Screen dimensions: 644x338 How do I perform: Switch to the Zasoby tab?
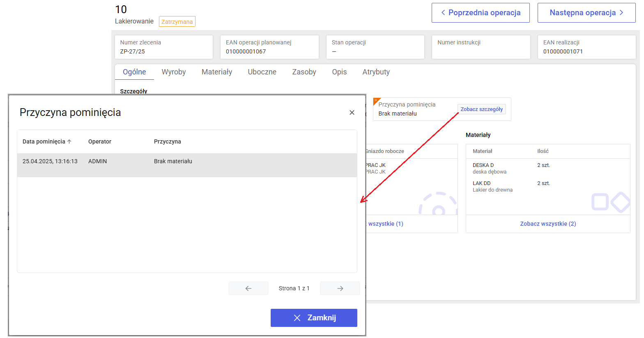(x=304, y=72)
